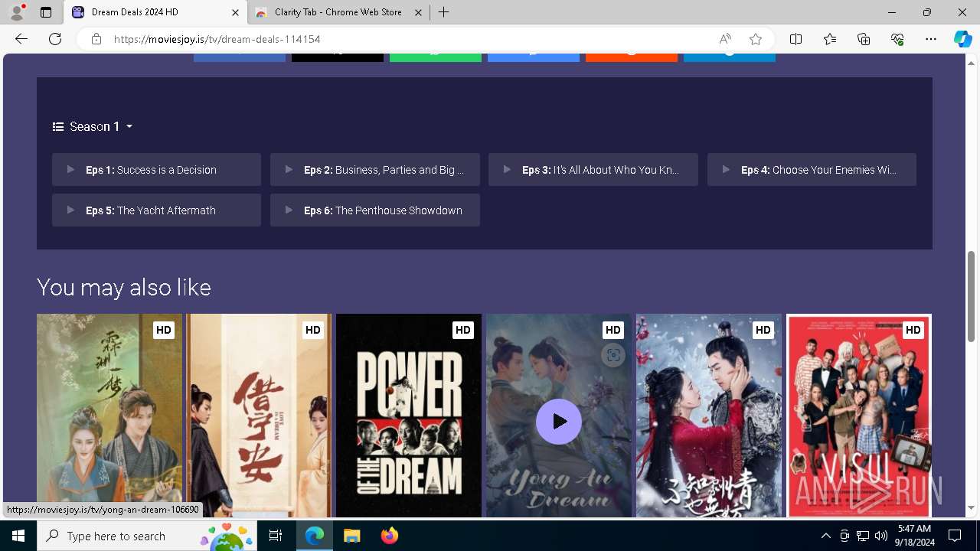980x551 pixels.
Task: Click HD badge on Power of the Dream
Action: [x=462, y=330]
